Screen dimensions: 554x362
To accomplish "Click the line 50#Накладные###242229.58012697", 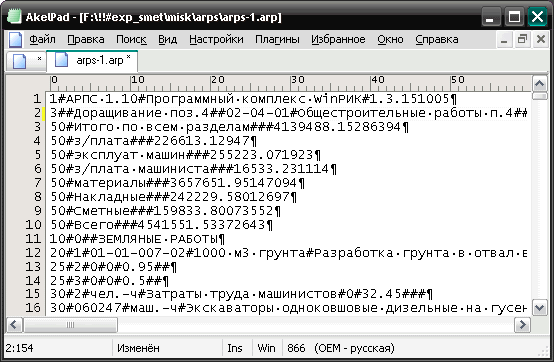I will [173, 197].
